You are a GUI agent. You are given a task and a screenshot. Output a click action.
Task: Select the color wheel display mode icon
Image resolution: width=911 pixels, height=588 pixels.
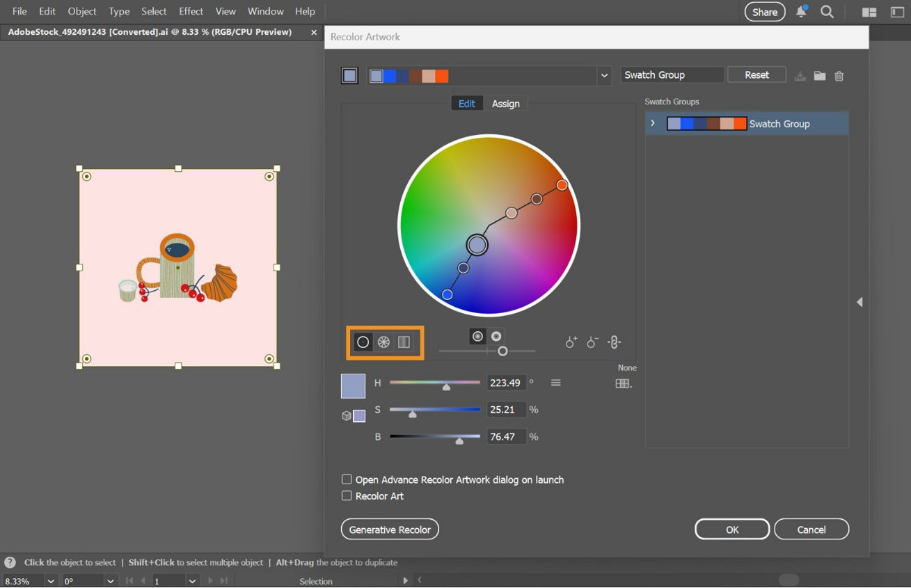pyautogui.click(x=363, y=342)
